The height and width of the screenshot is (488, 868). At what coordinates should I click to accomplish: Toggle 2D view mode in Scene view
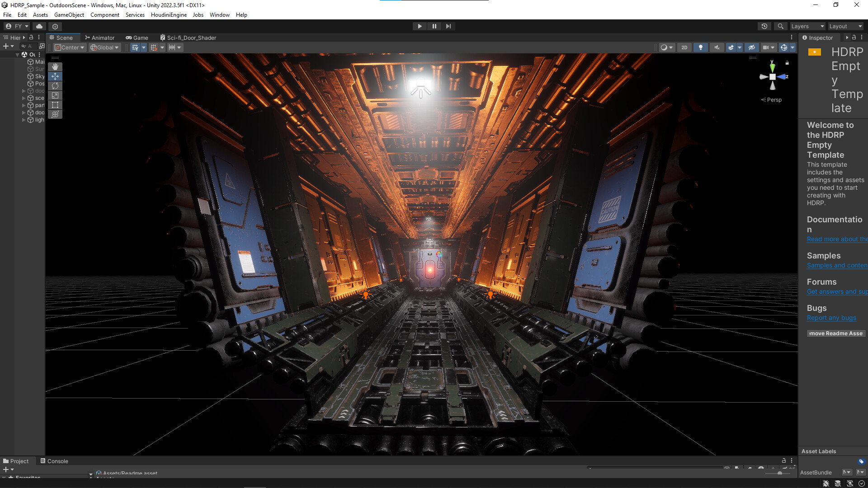(x=684, y=47)
